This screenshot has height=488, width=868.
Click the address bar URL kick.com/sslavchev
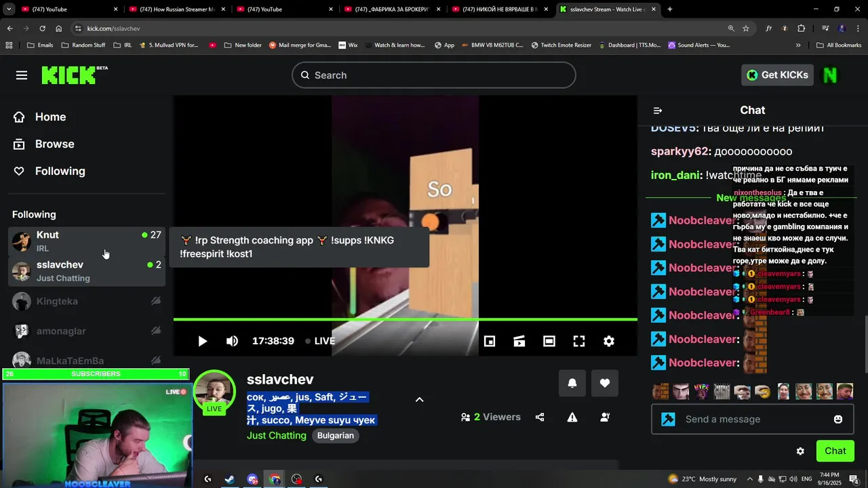tap(113, 28)
